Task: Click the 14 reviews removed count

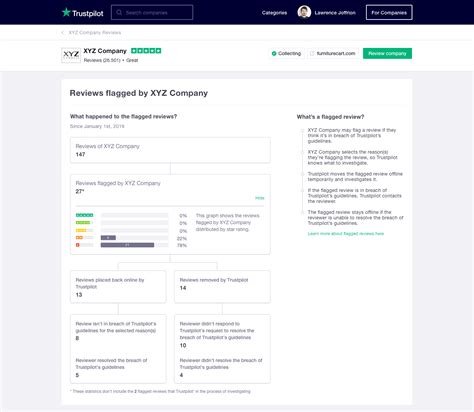Action: (183, 288)
